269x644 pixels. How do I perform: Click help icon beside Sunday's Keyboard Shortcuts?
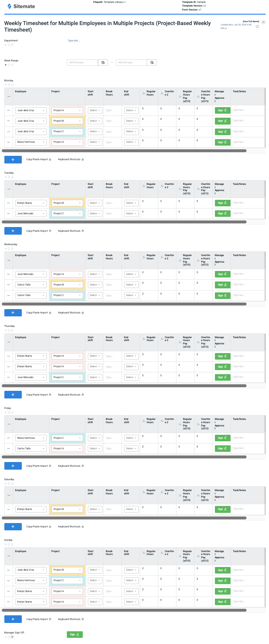[83, 619]
